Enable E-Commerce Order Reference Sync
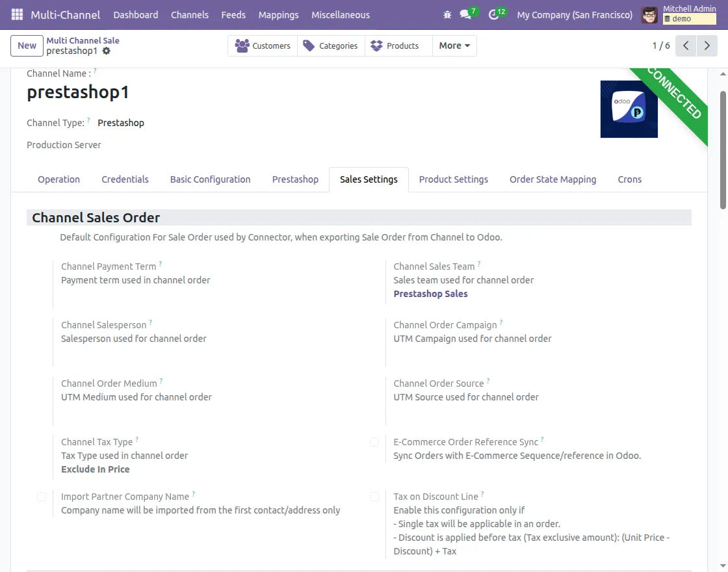 pyautogui.click(x=374, y=442)
